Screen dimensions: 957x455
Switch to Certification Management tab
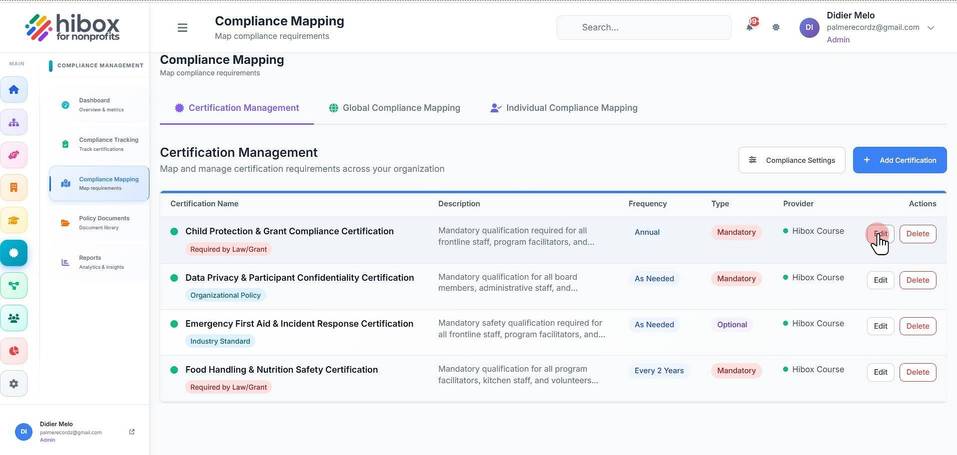[x=237, y=108]
